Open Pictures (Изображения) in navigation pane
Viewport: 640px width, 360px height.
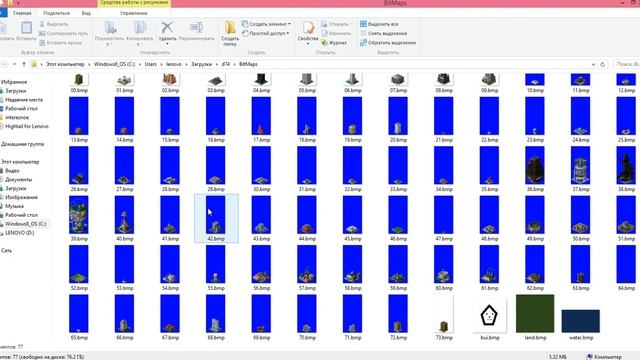click(21, 197)
